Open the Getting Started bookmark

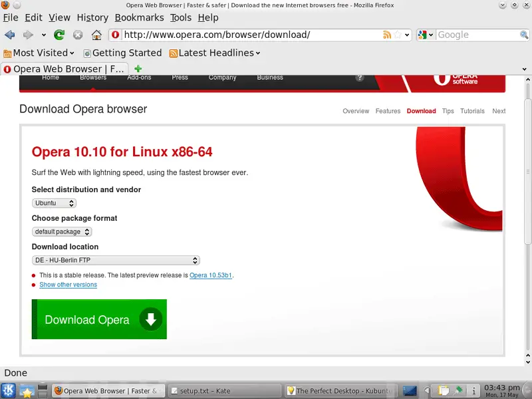pyautogui.click(x=122, y=53)
